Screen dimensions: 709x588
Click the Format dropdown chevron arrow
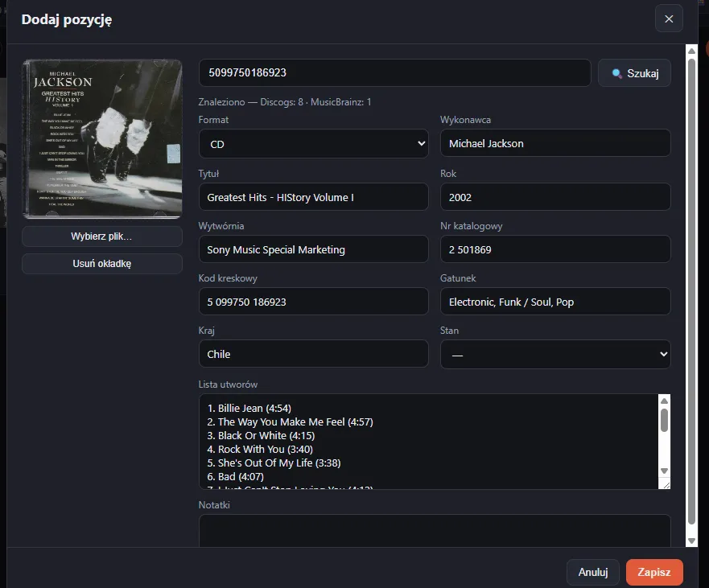[x=421, y=144]
